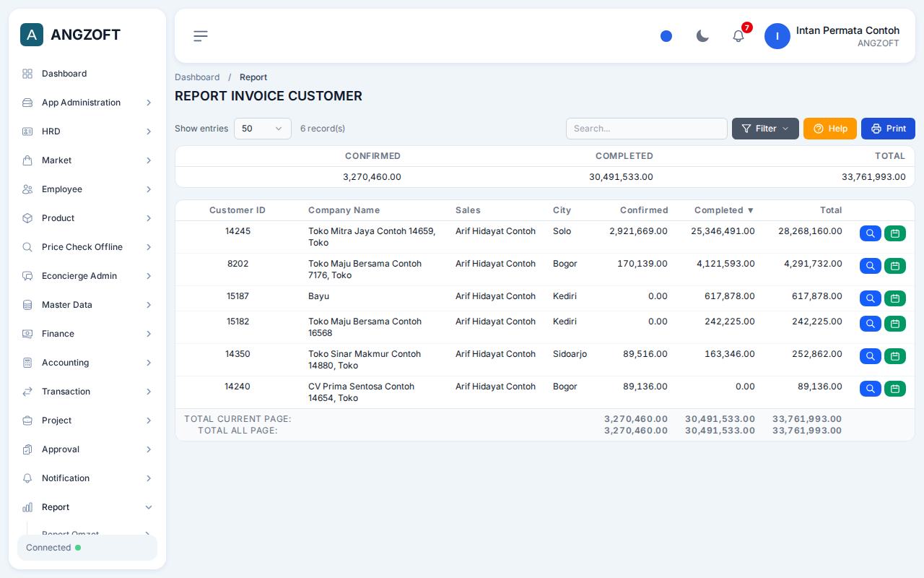Click Price Check Offline search icon
924x578 pixels.
pos(27,247)
